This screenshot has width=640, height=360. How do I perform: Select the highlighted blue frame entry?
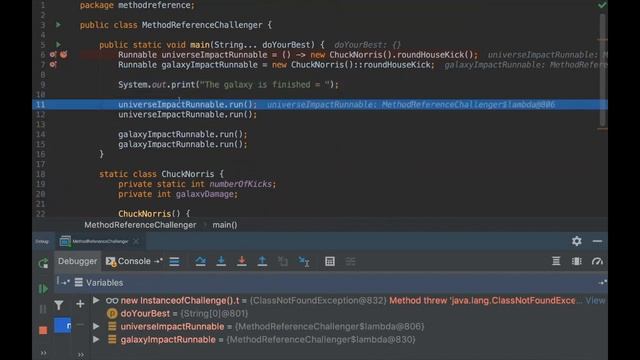coord(62,325)
